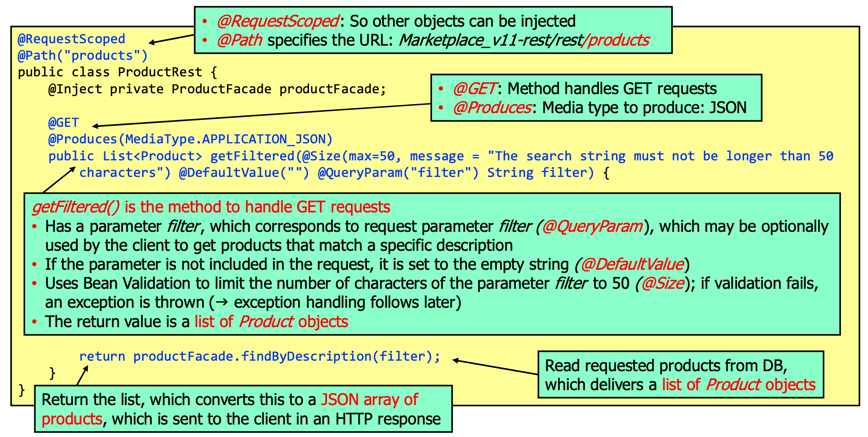The width and height of the screenshot is (868, 437).
Task: Click the ProductRest class declaration line
Action: [x=117, y=72]
